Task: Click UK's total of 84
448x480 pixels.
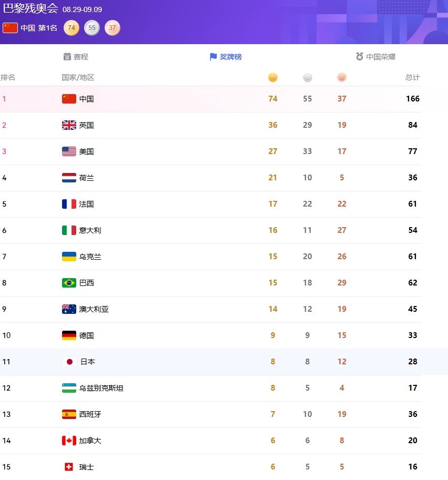Action: pyautogui.click(x=413, y=125)
